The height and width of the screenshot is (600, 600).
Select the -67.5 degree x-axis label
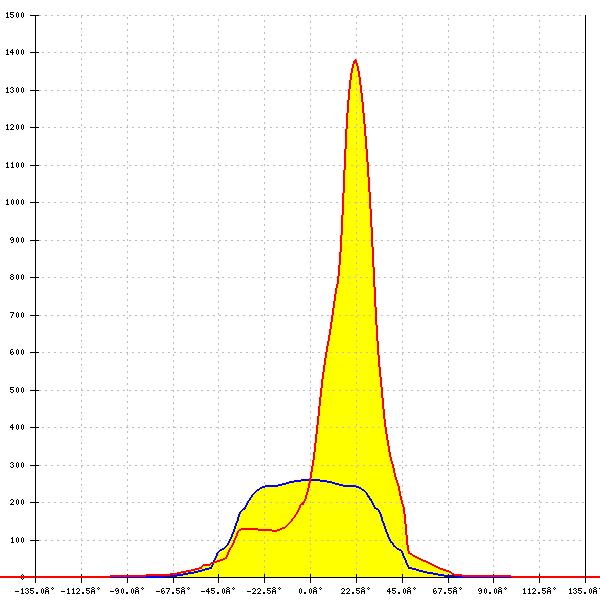(173, 591)
